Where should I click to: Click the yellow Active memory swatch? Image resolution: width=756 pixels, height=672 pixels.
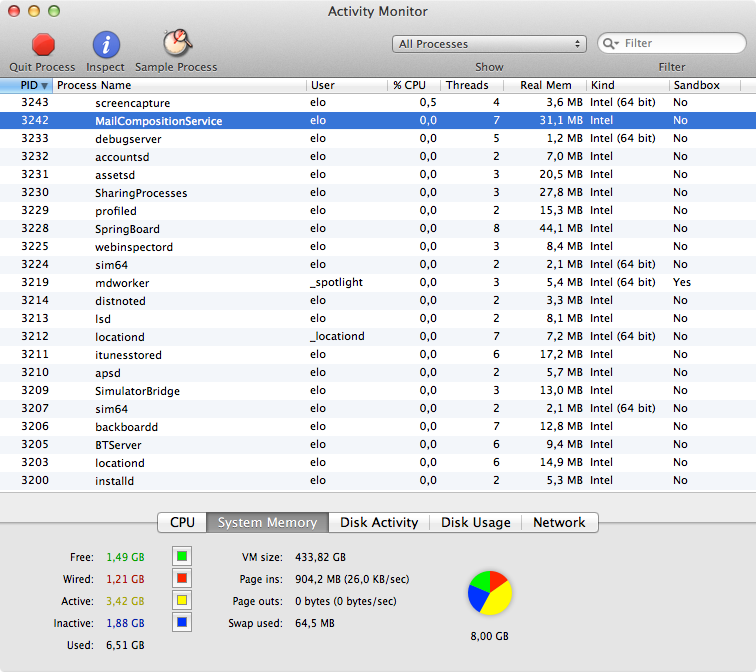point(182,600)
